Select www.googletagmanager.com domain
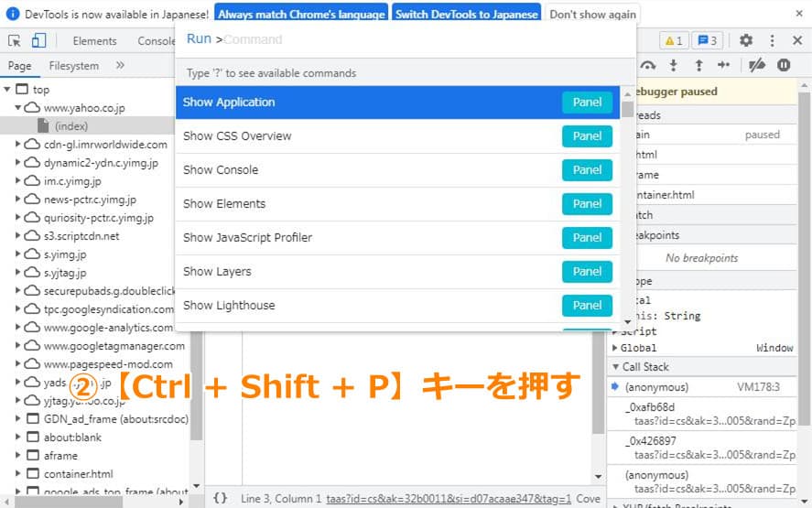Image resolution: width=812 pixels, height=508 pixels. 114,345
